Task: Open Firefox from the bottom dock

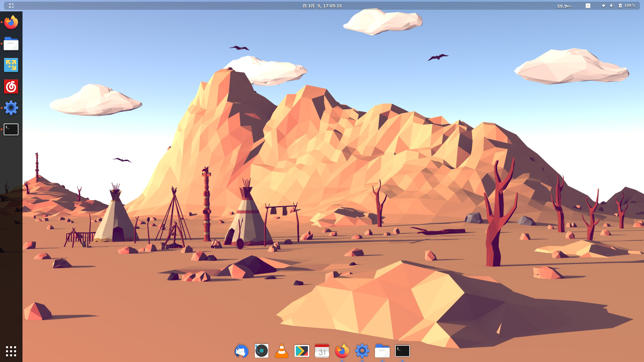Action: pos(342,351)
